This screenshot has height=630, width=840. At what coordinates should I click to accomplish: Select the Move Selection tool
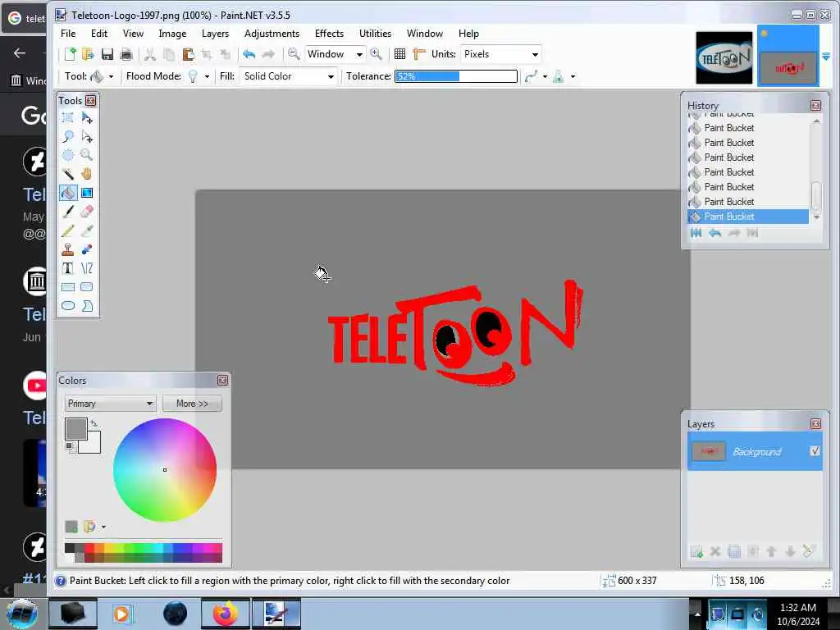pos(87,137)
